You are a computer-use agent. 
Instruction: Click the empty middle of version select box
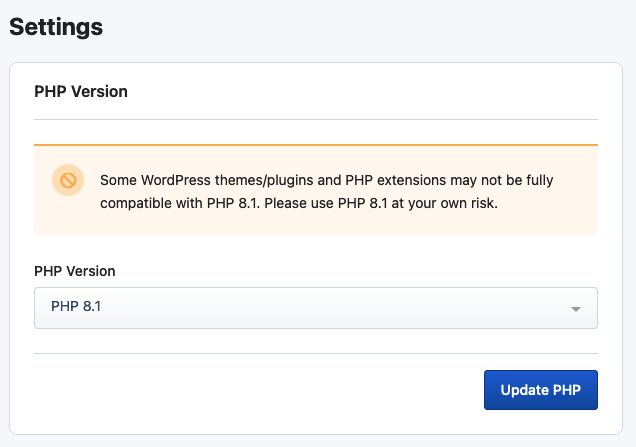pos(324,308)
